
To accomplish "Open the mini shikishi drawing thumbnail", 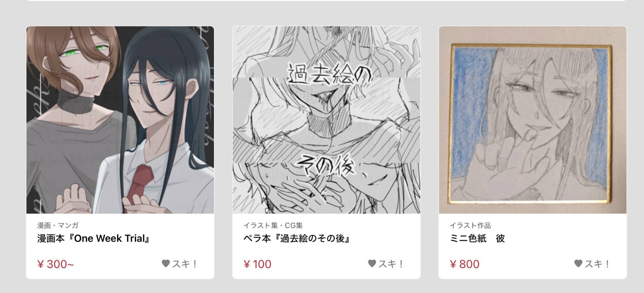I will click(x=532, y=120).
